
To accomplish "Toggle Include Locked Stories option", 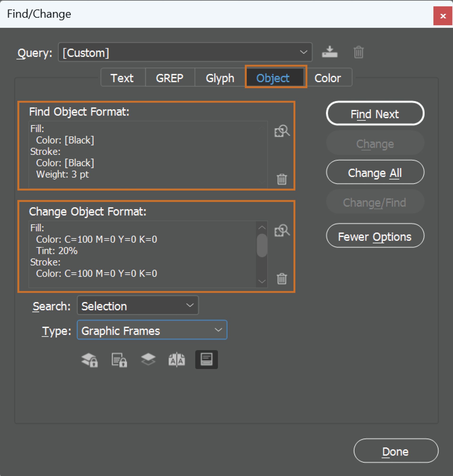I will [119, 360].
